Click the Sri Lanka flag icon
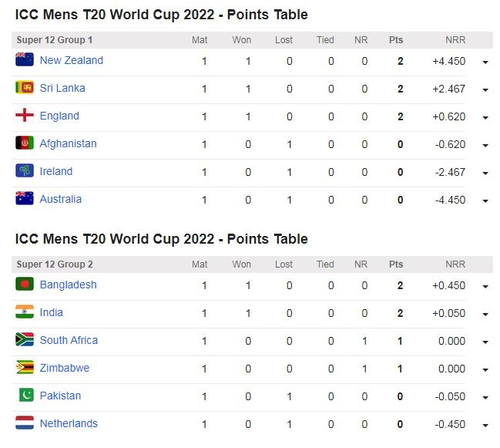 point(25,88)
